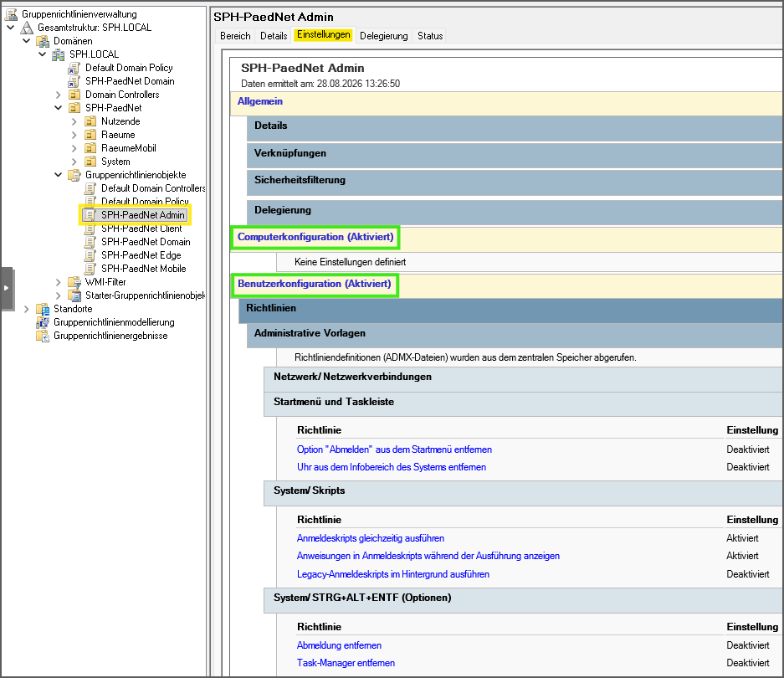Click the Standorte sites icon
Image resolution: width=784 pixels, height=678 pixels.
[43, 309]
